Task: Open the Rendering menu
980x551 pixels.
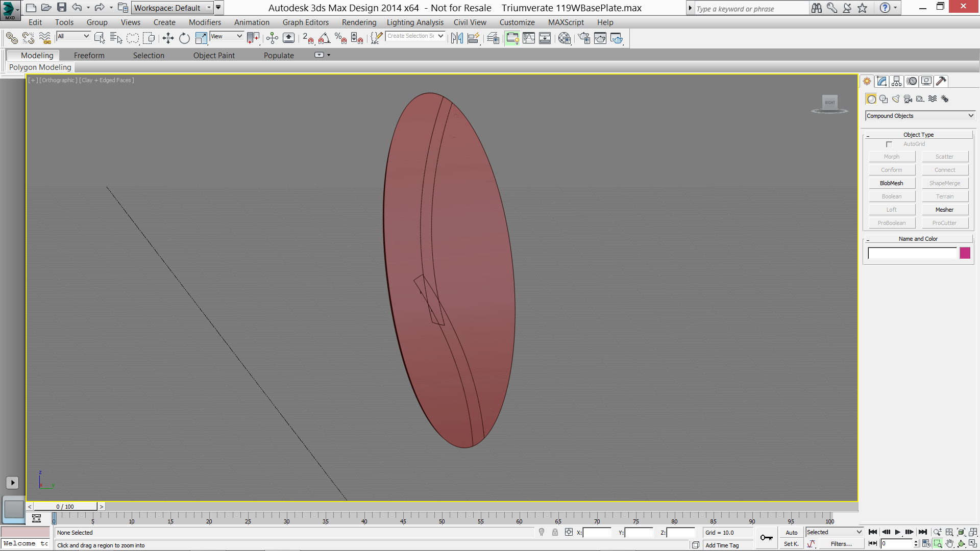Action: 359,22
